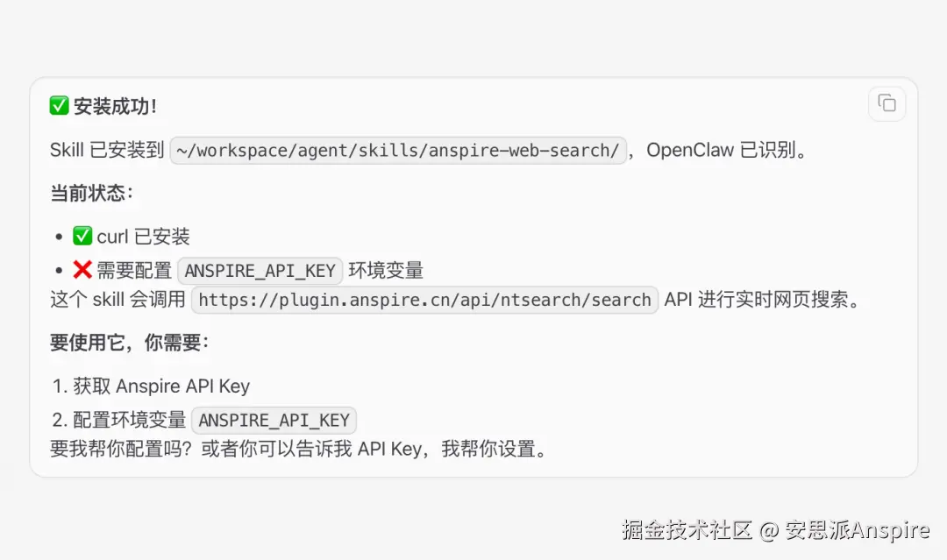The width and height of the screenshot is (947, 560).
Task: Click the 安思派Anspire author name
Action: (x=857, y=529)
